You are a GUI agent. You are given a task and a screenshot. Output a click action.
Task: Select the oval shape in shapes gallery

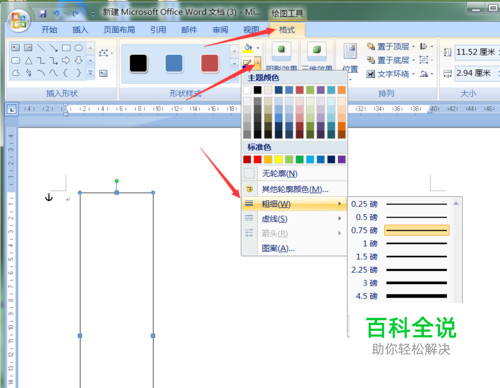pyautogui.click(x=78, y=48)
